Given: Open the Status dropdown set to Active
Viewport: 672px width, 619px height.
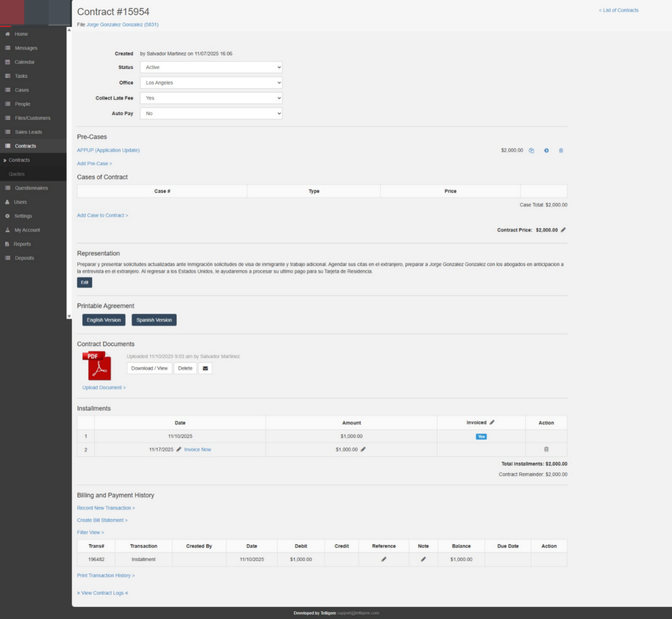Looking at the screenshot, I should click(211, 67).
